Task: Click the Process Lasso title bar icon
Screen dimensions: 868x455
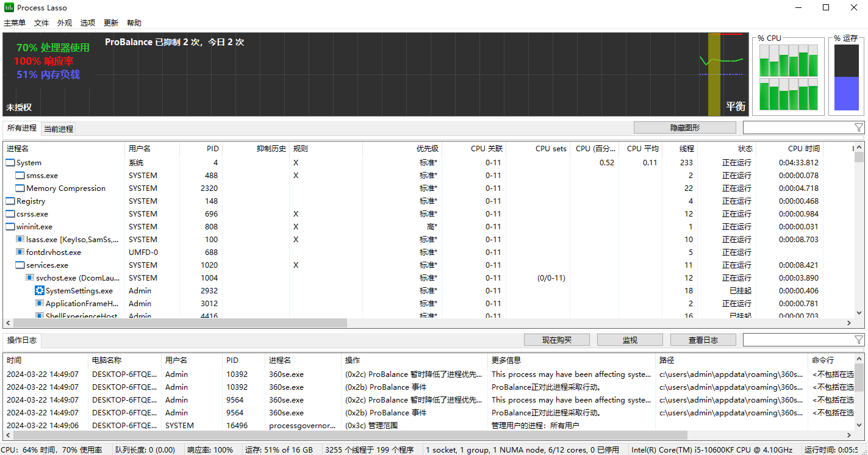Action: point(9,8)
